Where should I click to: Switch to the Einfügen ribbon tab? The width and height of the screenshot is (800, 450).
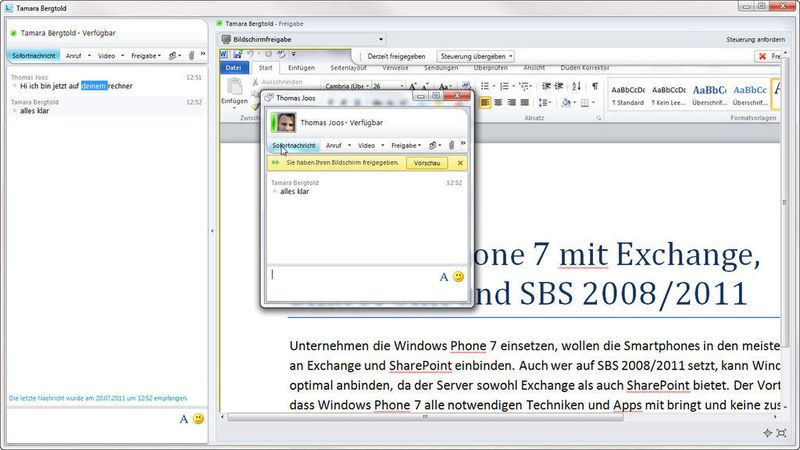(301, 67)
